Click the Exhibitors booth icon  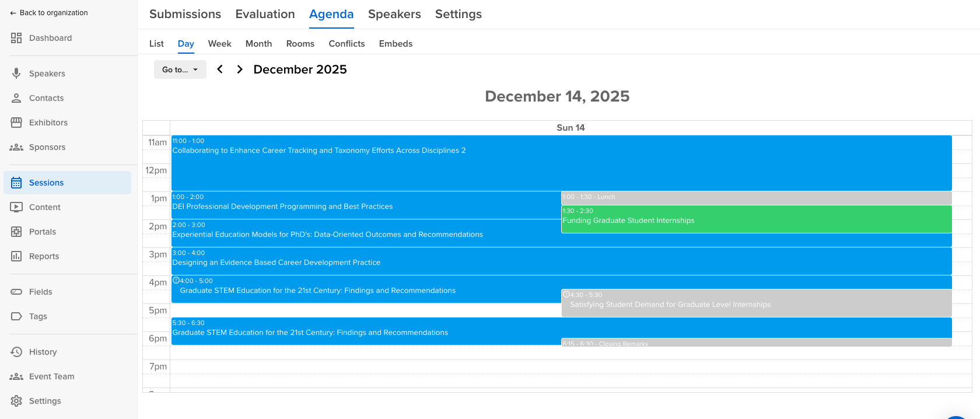point(16,123)
